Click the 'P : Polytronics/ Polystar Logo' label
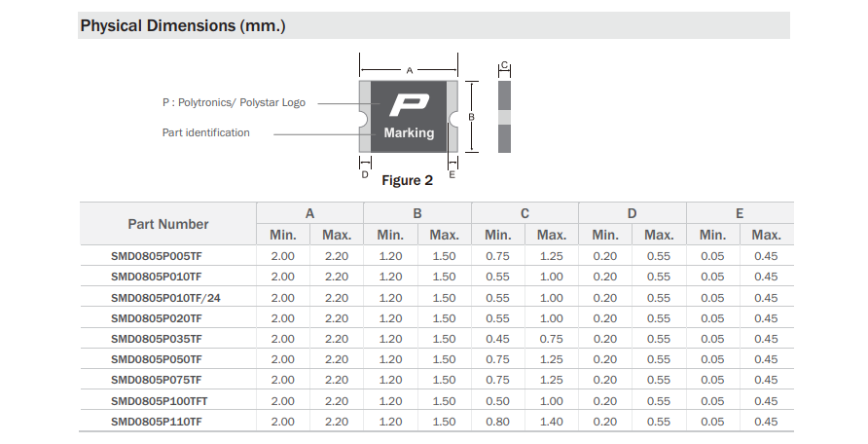Screen dimensions: 868x444 [234, 103]
